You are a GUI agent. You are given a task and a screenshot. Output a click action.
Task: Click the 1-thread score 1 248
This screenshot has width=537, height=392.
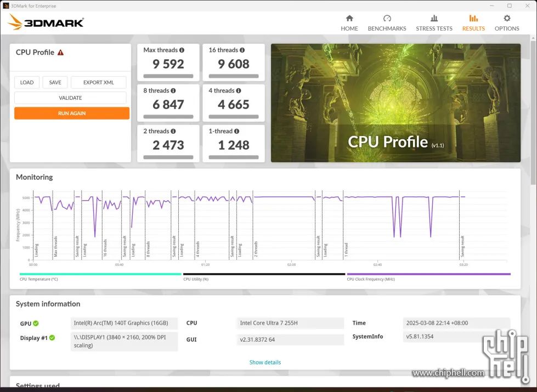[x=234, y=145]
